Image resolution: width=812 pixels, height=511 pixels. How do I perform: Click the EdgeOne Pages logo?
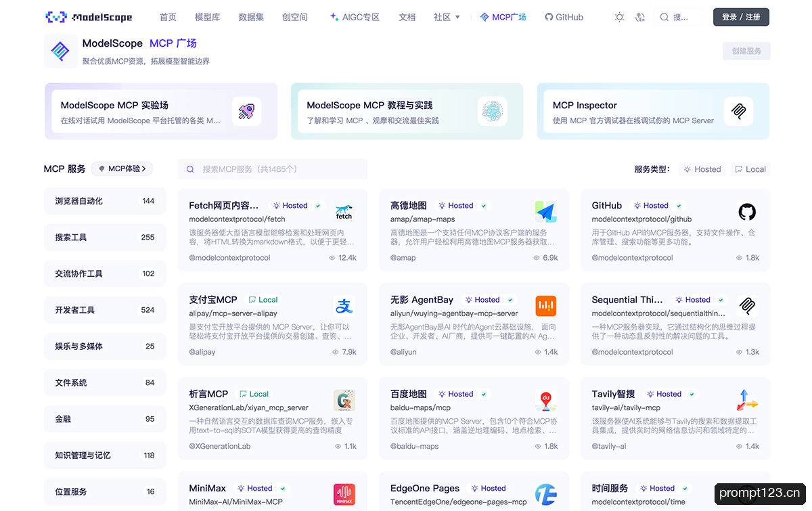pos(545,494)
